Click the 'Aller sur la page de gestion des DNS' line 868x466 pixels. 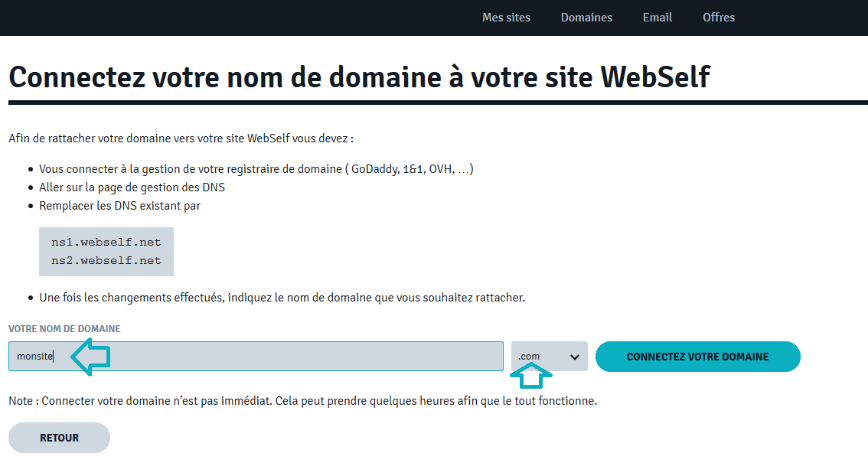click(x=132, y=187)
